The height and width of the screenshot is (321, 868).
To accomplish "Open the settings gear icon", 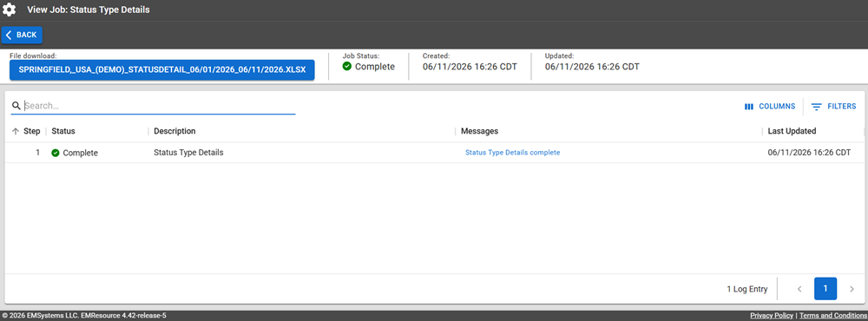I will 10,10.
